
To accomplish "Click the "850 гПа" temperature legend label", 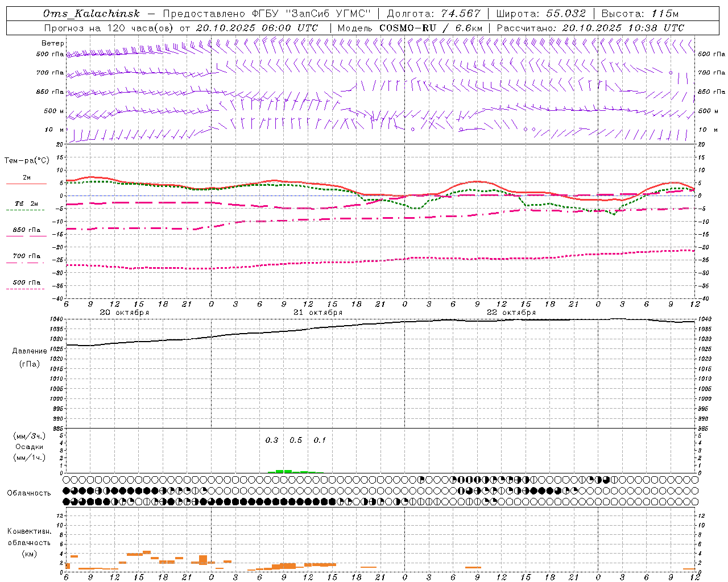I will 27,230.
